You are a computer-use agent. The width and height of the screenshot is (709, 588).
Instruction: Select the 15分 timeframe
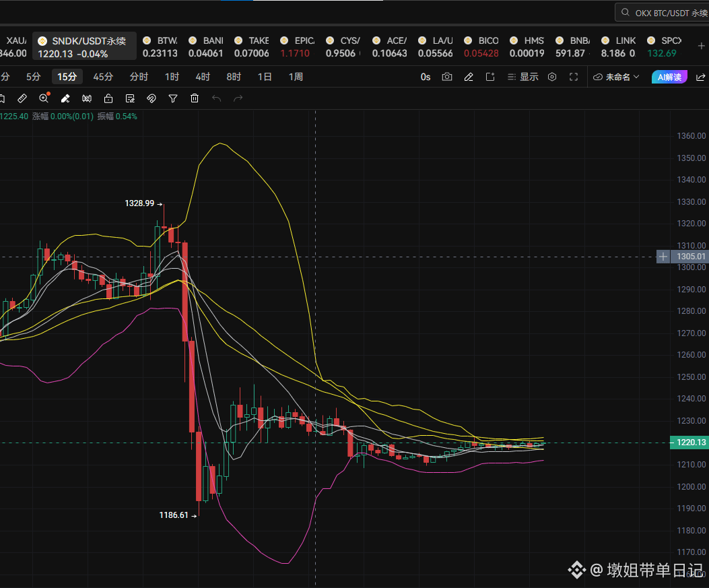[67, 77]
